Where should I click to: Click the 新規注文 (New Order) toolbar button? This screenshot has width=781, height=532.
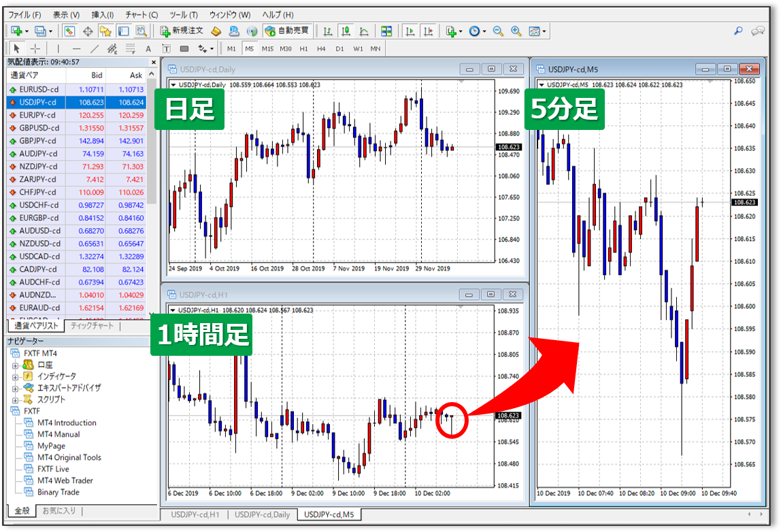[x=182, y=31]
